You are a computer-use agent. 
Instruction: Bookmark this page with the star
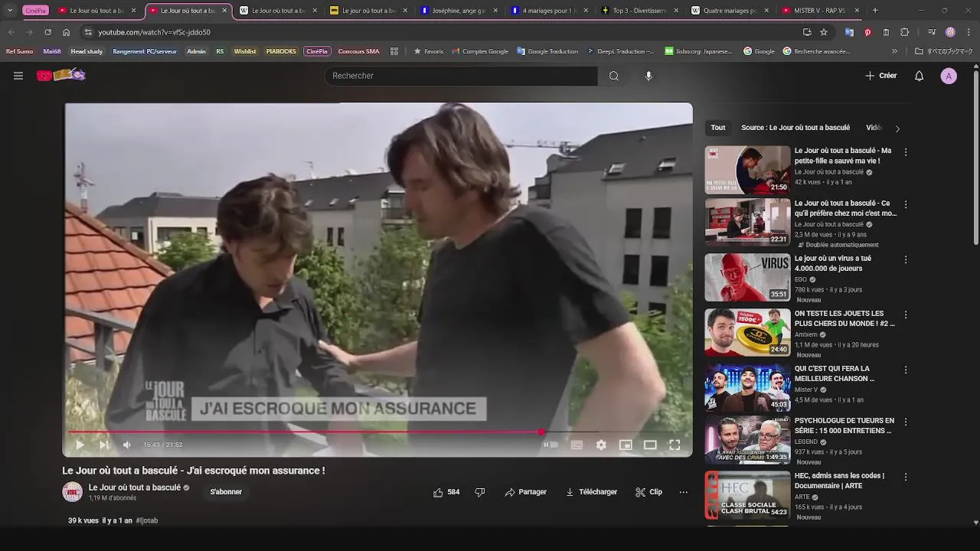(824, 32)
